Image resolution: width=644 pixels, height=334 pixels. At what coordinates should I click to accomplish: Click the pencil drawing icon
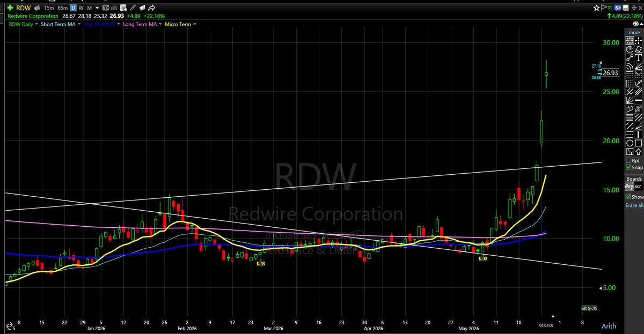[133, 8]
